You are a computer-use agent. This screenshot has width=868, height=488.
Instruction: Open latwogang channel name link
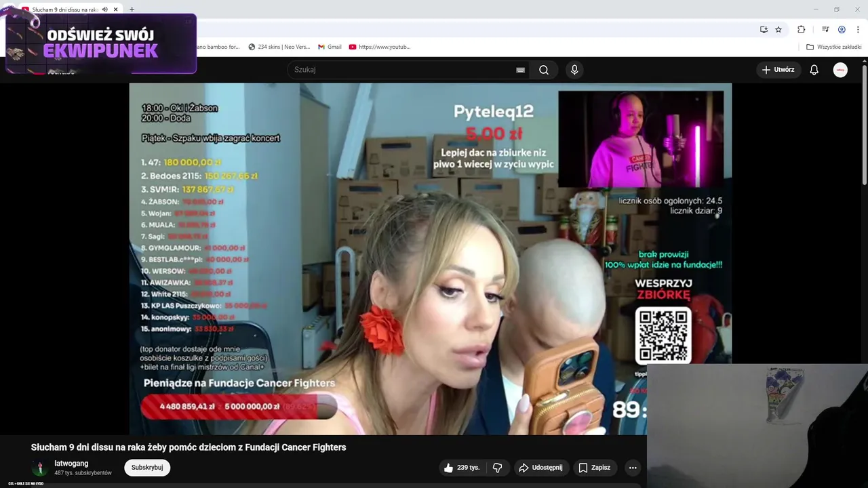point(71,464)
